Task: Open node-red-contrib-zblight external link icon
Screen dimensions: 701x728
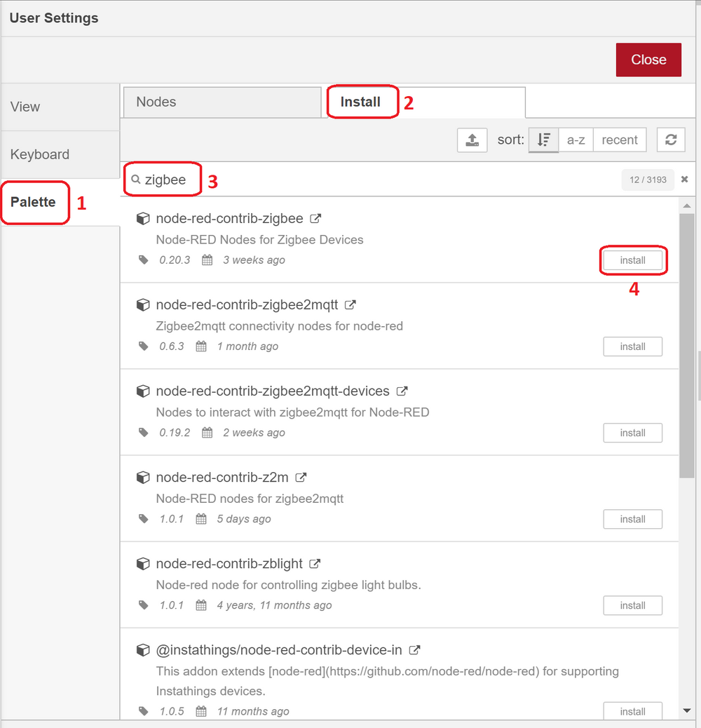Action: 313,563
